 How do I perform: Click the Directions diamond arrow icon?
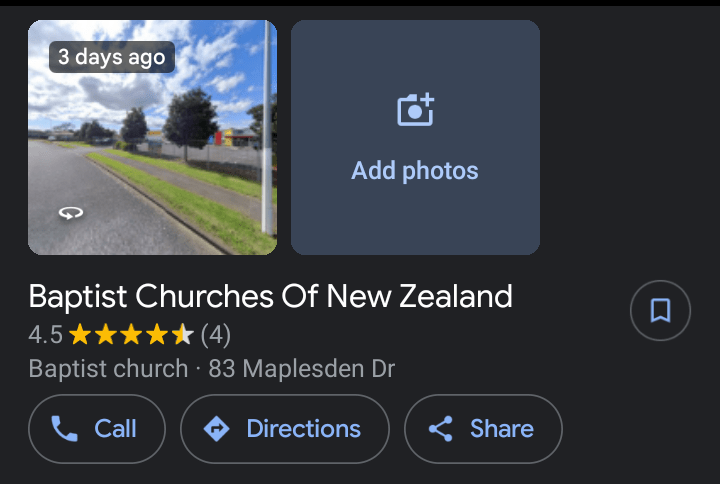pyautogui.click(x=216, y=429)
